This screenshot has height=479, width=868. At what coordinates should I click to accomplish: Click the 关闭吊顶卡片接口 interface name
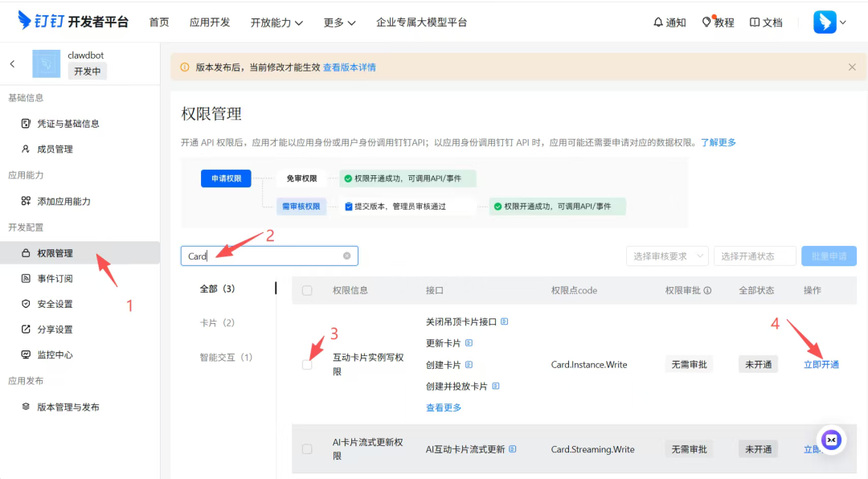coord(461,321)
